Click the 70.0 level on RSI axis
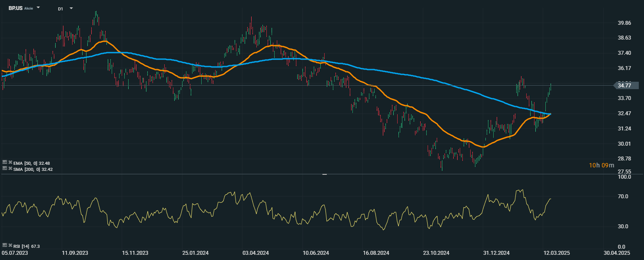 pos(624,197)
